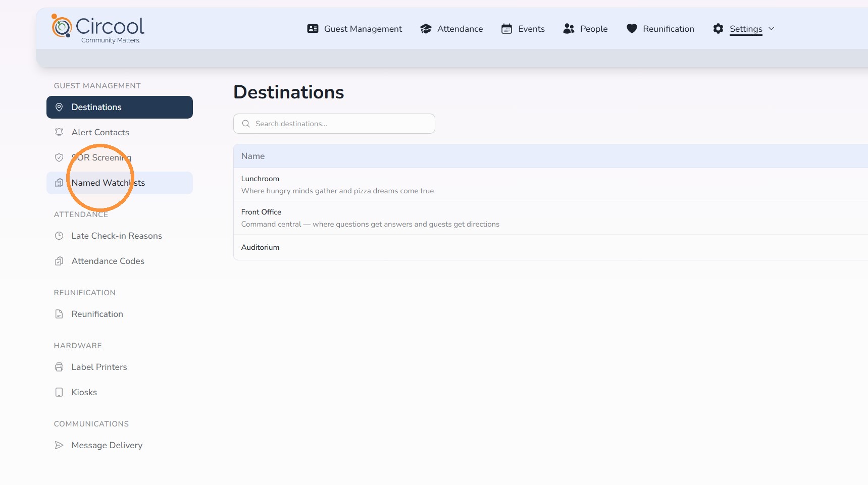Click the People group icon
Viewport: 868px width, 485px height.
coord(569,29)
